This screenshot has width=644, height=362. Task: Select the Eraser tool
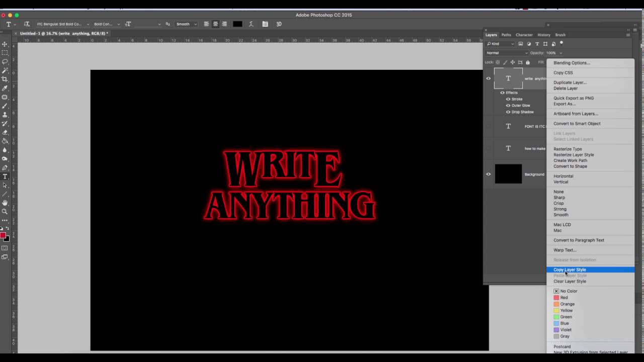click(x=5, y=132)
